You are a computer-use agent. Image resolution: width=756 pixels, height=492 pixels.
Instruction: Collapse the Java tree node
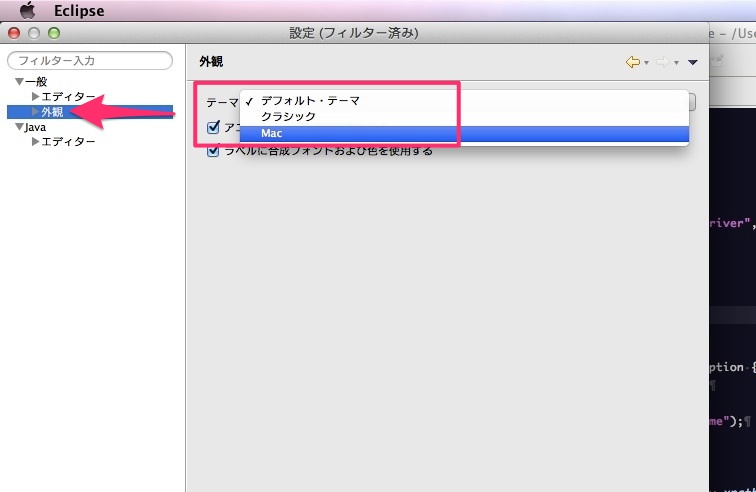[19, 127]
